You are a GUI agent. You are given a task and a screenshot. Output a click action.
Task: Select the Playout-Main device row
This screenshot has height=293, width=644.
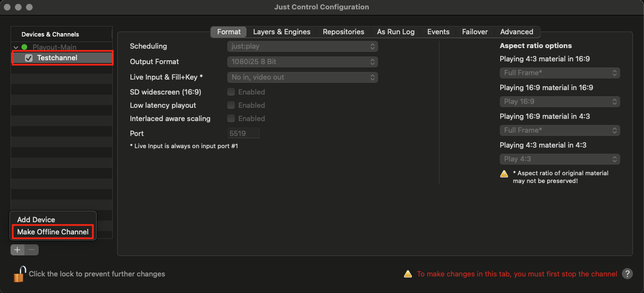click(61, 47)
